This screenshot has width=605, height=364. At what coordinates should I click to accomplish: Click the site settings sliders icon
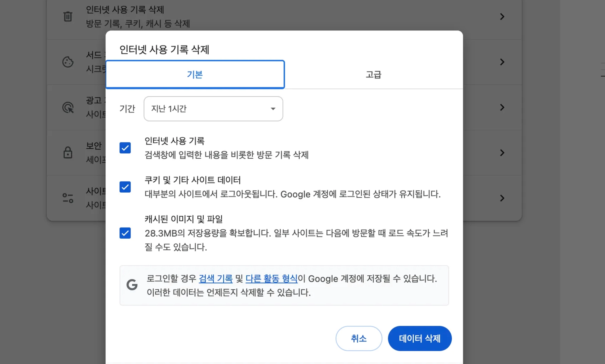coord(68,198)
